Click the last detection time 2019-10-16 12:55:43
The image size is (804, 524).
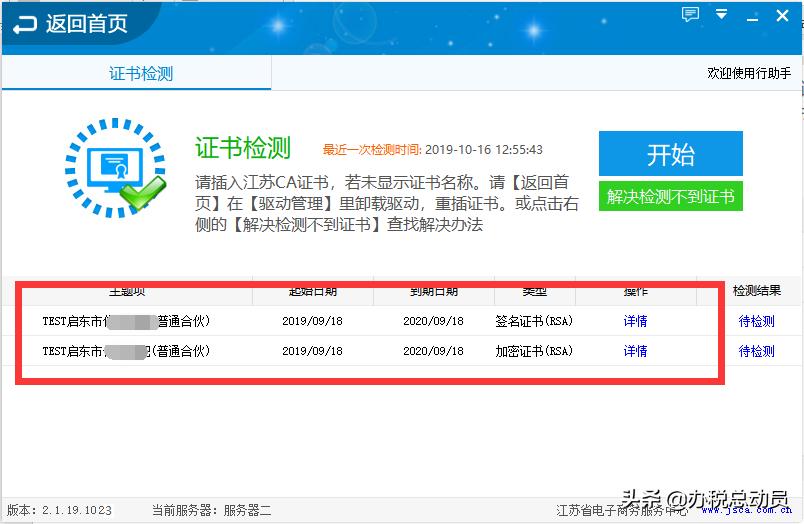484,150
